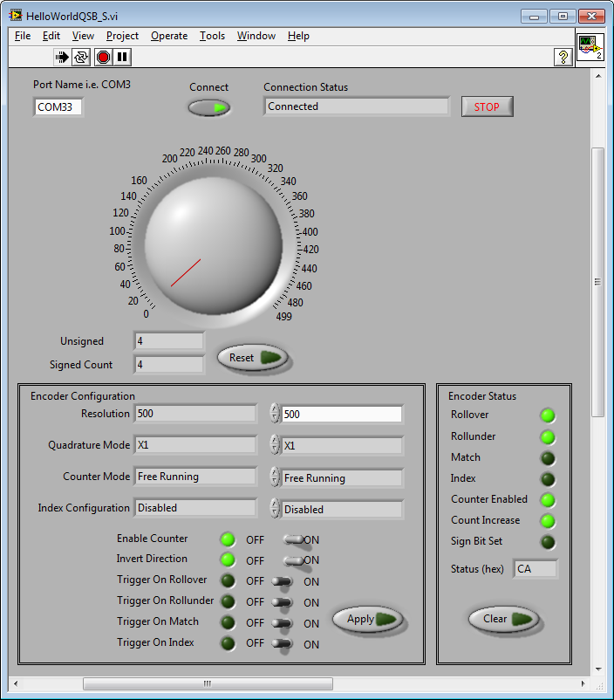Screen dimensions: 614x700
Task: Click the Apply button
Action: pos(367,620)
